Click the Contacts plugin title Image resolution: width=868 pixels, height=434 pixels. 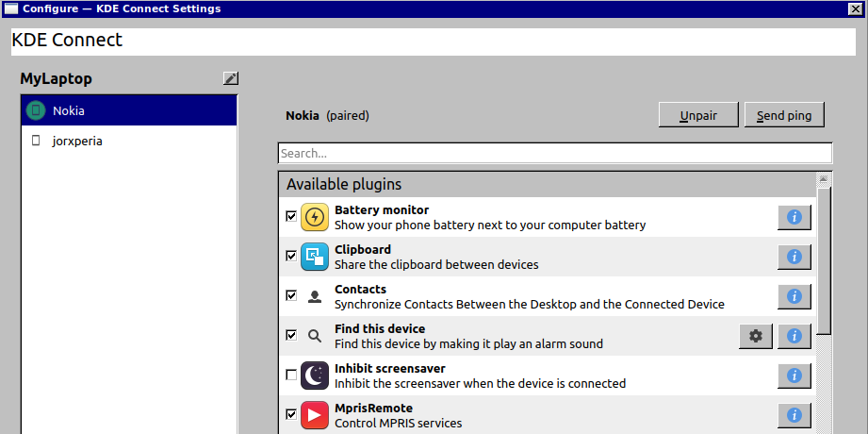[360, 290]
